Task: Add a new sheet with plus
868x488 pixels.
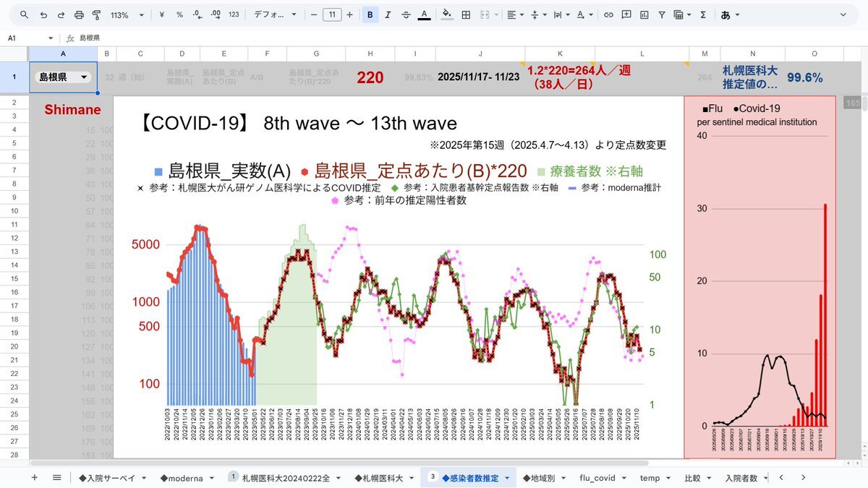Action: tap(34, 477)
